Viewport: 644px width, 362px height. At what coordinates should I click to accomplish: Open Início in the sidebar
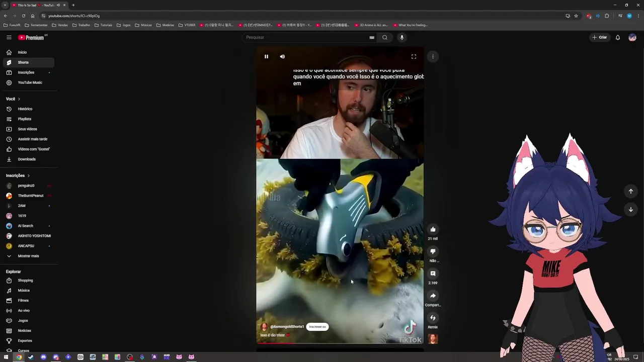[28, 52]
